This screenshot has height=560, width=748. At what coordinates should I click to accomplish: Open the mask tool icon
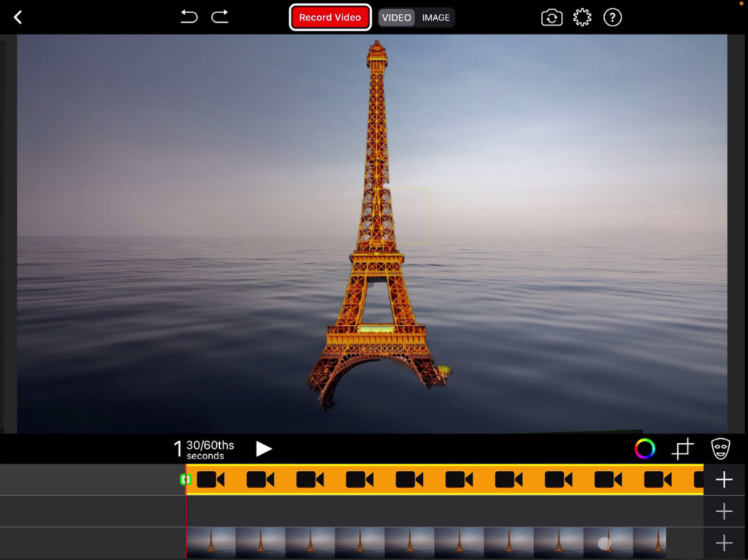coord(720,449)
